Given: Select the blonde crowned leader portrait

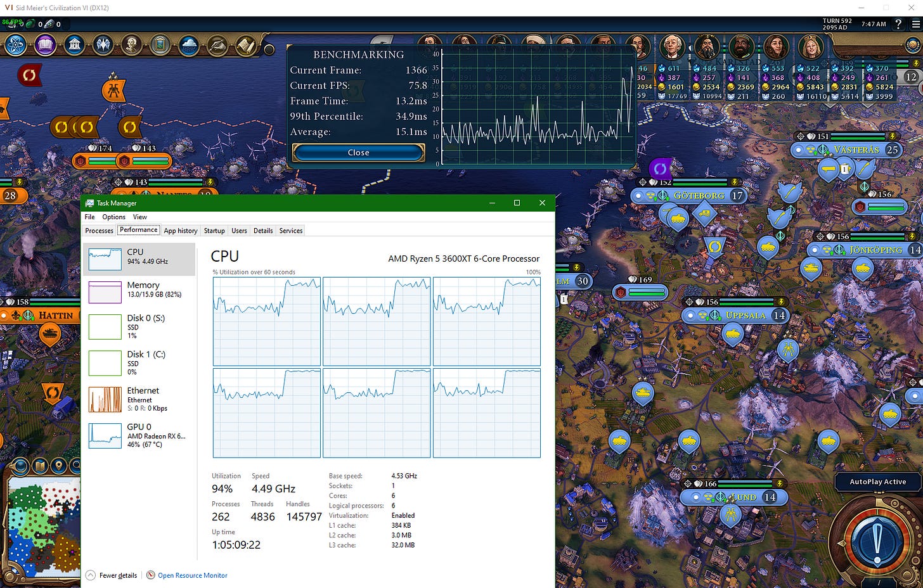Looking at the screenshot, I should coord(811,46).
